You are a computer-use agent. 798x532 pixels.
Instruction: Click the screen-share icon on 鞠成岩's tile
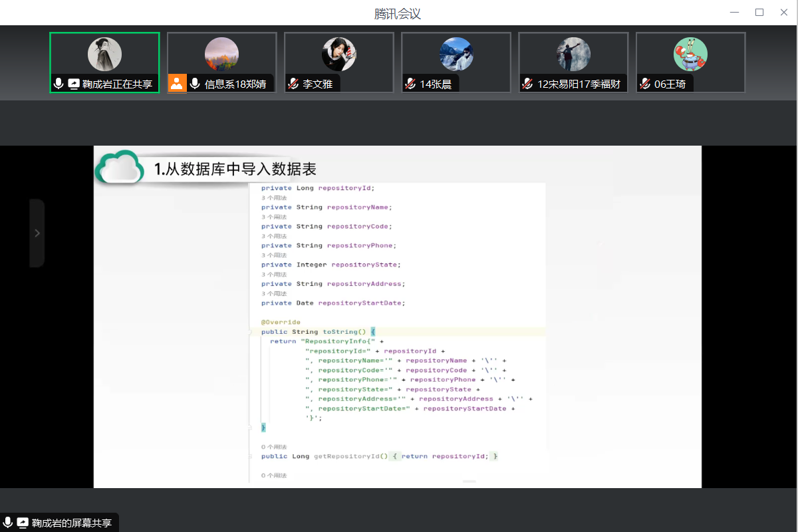coord(74,84)
